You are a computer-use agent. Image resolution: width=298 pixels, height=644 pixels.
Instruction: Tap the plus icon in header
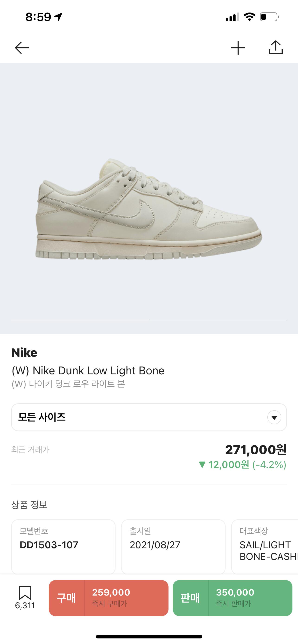coord(238,48)
